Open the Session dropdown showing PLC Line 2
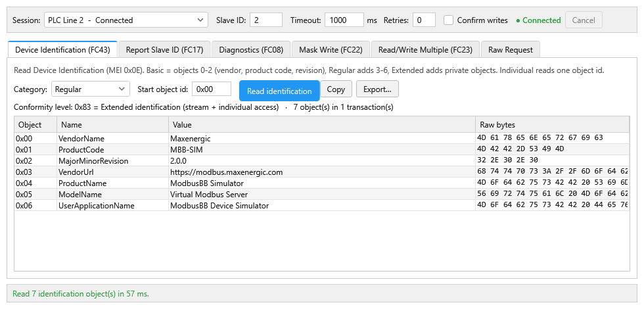644x309 pixels. (x=126, y=20)
